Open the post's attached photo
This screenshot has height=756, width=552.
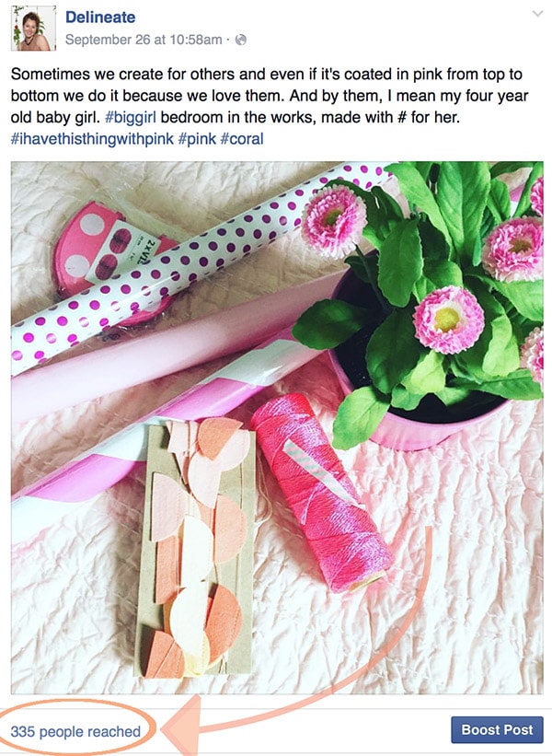(277, 427)
